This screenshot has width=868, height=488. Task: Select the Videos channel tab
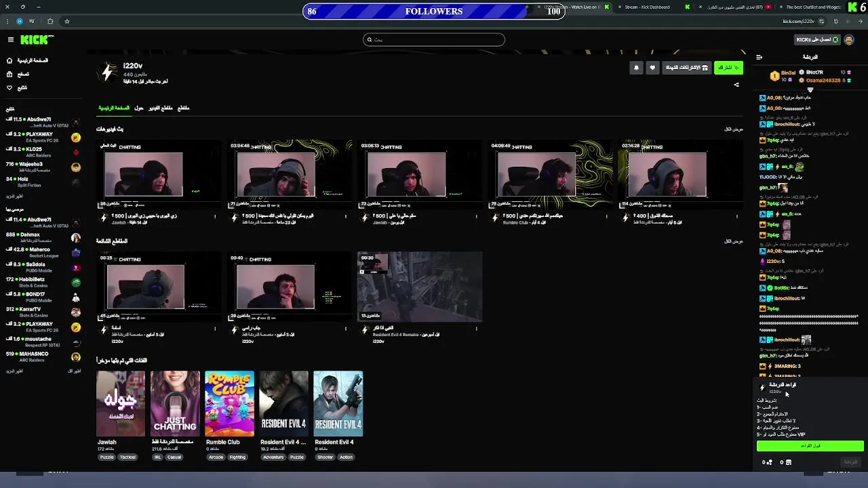point(161,108)
